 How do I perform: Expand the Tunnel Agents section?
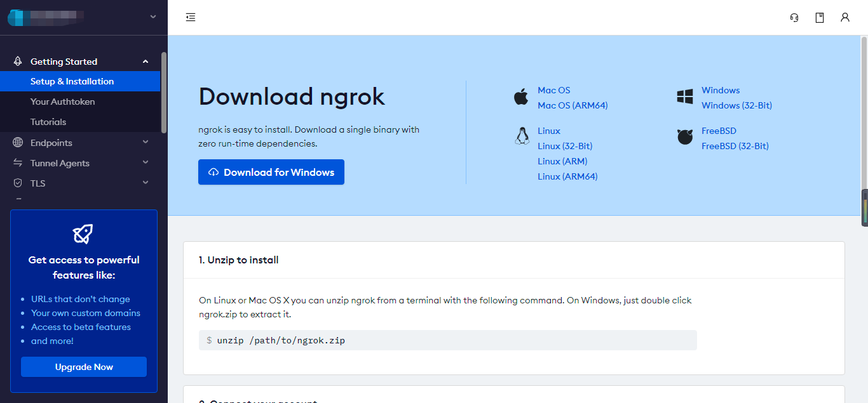click(146, 162)
